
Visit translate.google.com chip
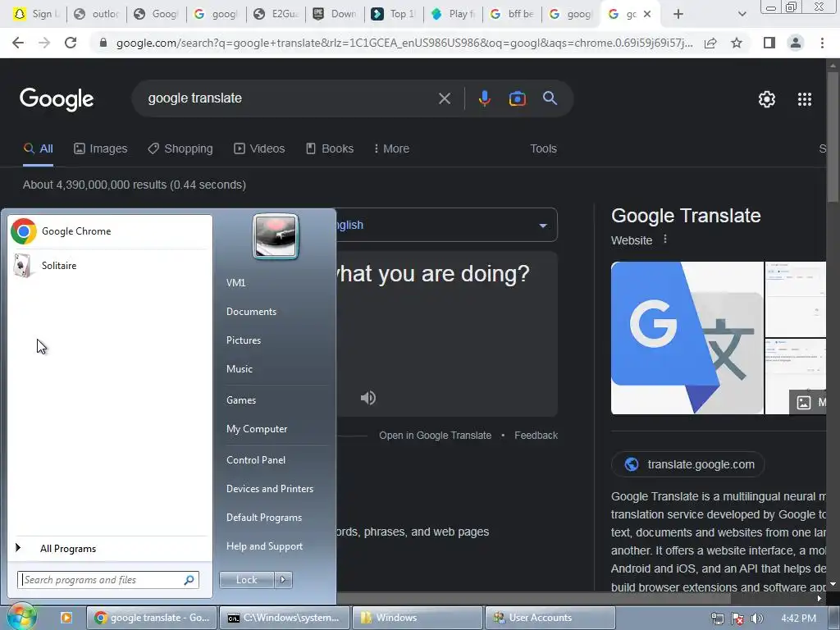tap(688, 464)
